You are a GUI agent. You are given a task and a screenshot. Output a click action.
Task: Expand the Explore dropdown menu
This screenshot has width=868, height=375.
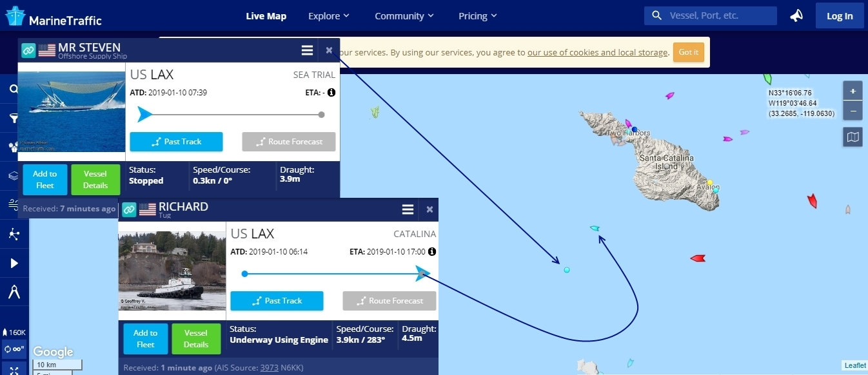point(328,16)
